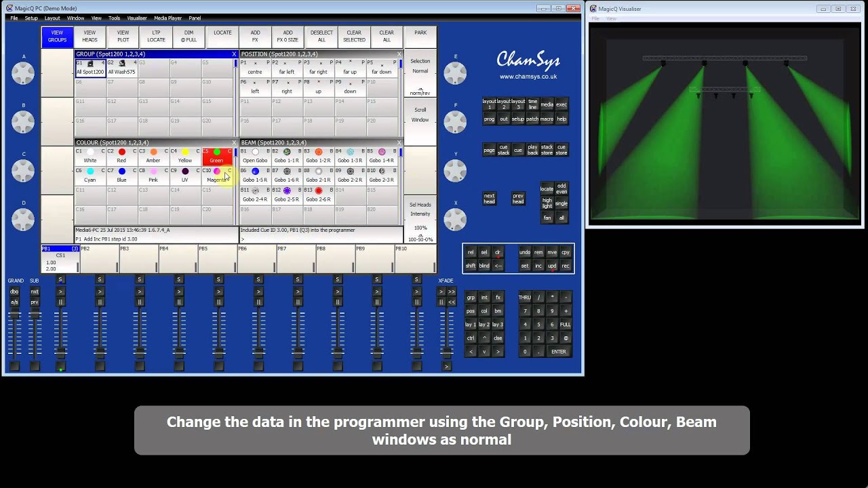Choose the Magenta colour palette C10
This screenshot has height=488, width=868.
(x=217, y=176)
